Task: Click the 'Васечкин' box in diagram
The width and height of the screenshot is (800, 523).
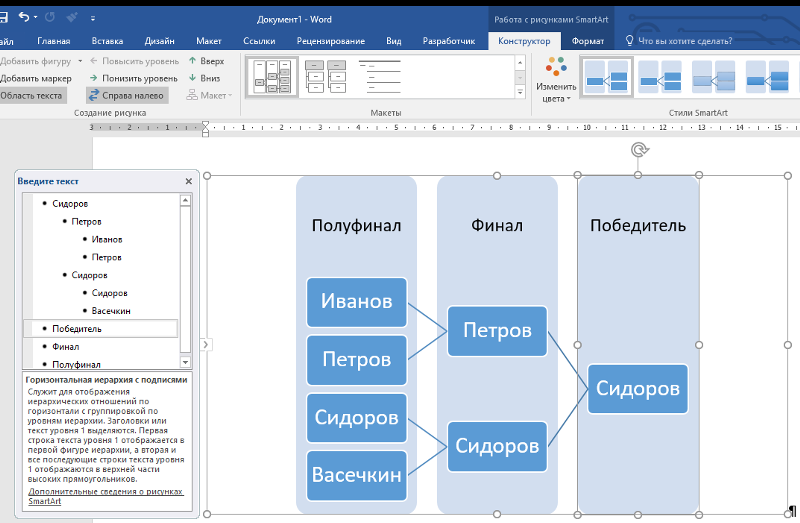Action: (356, 475)
